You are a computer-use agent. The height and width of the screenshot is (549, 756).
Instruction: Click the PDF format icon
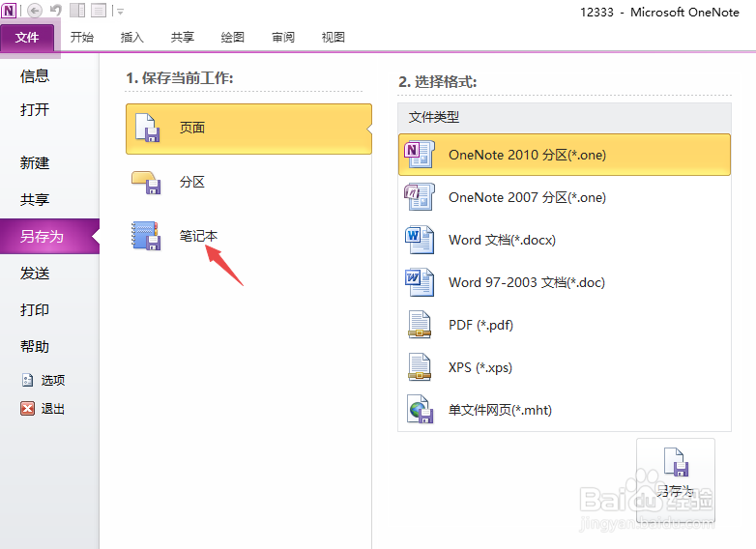pyautogui.click(x=419, y=325)
